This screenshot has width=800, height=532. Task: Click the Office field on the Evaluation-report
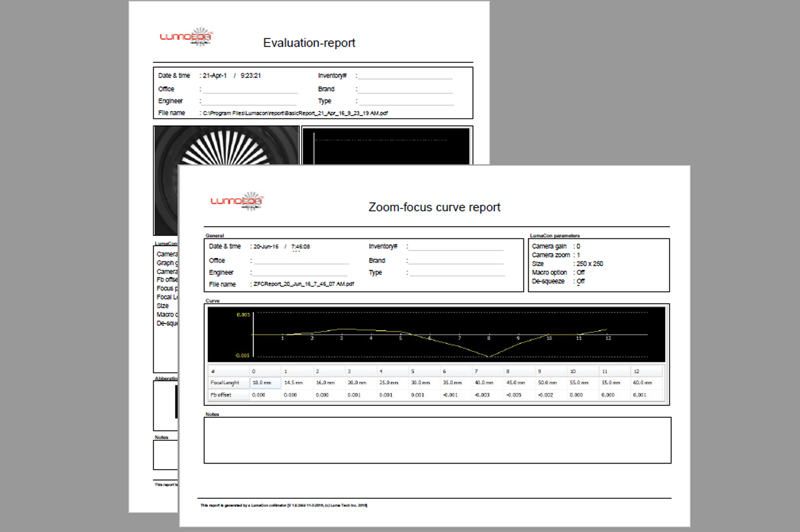click(x=250, y=89)
